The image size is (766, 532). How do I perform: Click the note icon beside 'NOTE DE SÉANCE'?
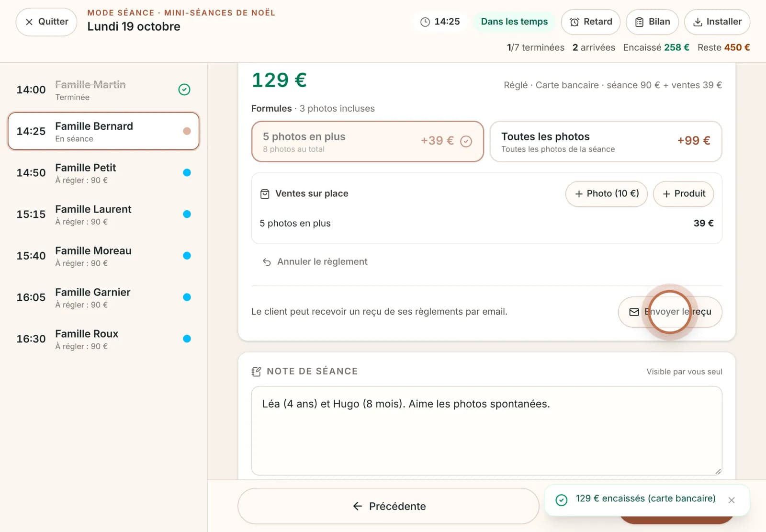tap(257, 372)
